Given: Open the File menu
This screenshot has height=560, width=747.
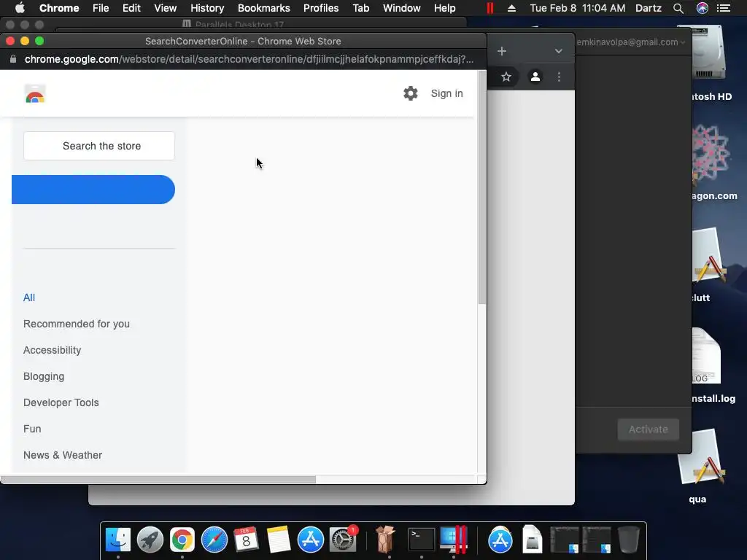Looking at the screenshot, I should [x=101, y=8].
